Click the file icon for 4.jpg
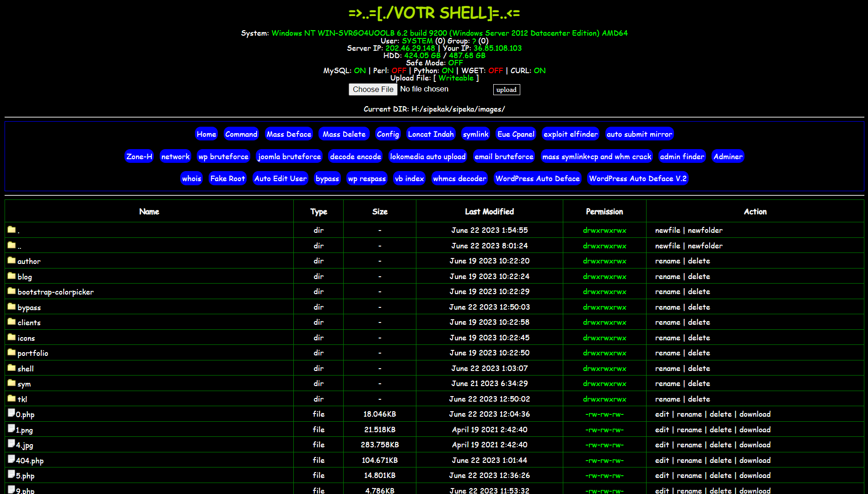The image size is (868, 494). (11, 444)
